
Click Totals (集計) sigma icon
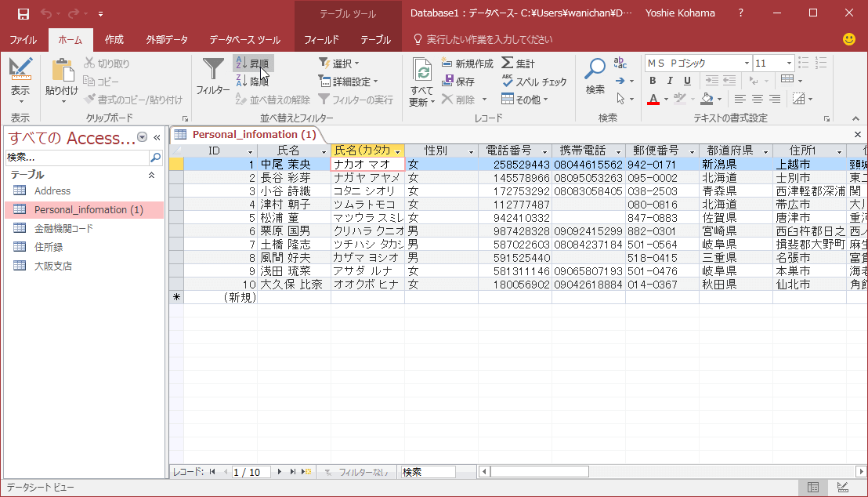518,63
